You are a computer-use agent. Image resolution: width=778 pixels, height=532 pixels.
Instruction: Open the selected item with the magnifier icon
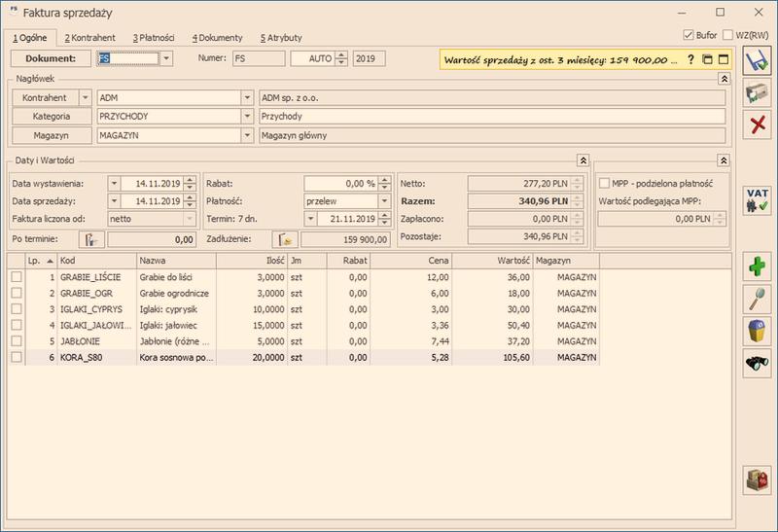[x=757, y=299]
